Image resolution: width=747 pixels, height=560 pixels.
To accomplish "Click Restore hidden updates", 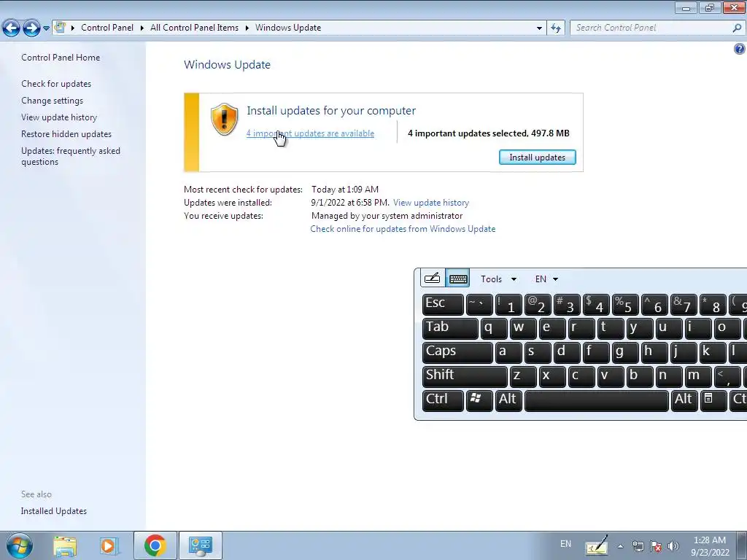I will tap(66, 134).
